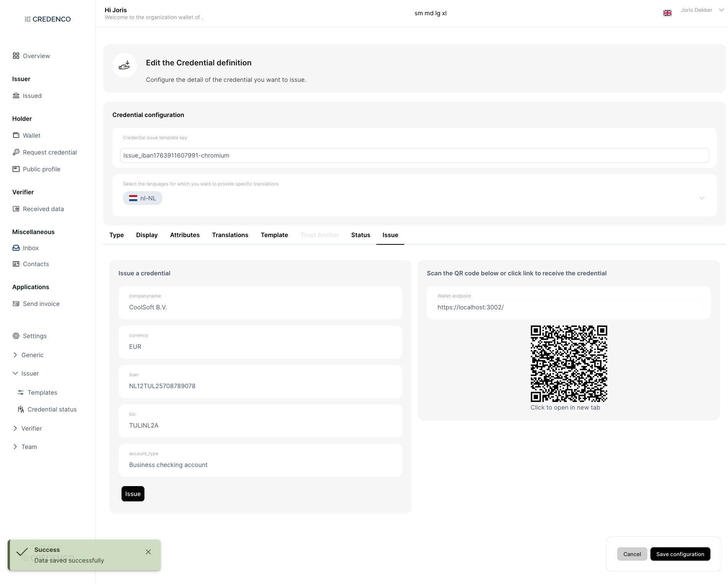This screenshot has width=728, height=584.
Task: Click the Request credential key icon
Action: 16,152
